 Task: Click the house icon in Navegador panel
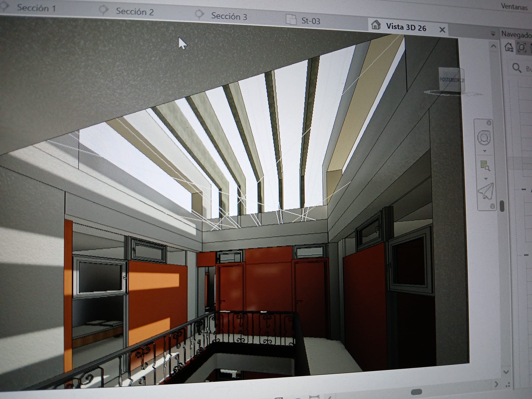pyautogui.click(x=509, y=47)
